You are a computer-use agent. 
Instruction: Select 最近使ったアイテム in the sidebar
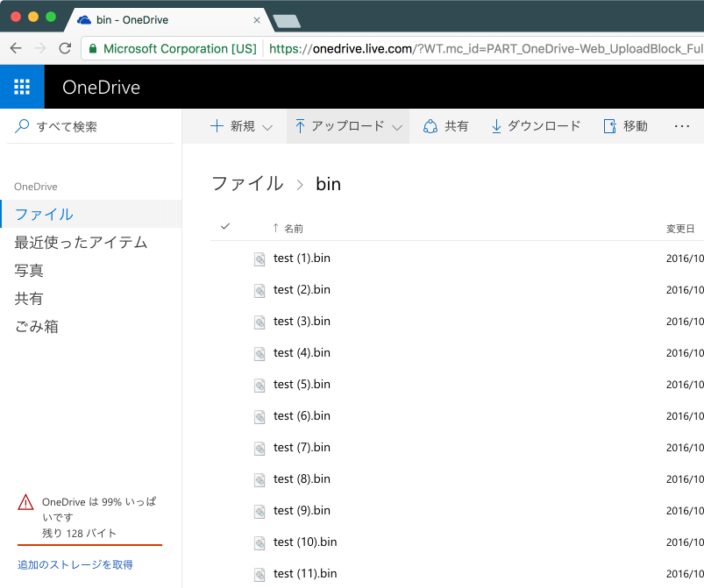[x=81, y=243]
